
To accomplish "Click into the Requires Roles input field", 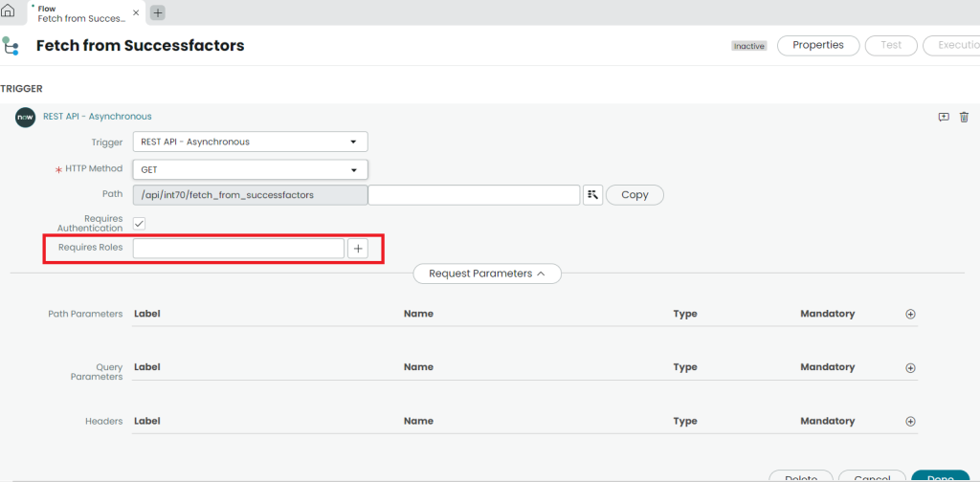I will [x=237, y=249].
